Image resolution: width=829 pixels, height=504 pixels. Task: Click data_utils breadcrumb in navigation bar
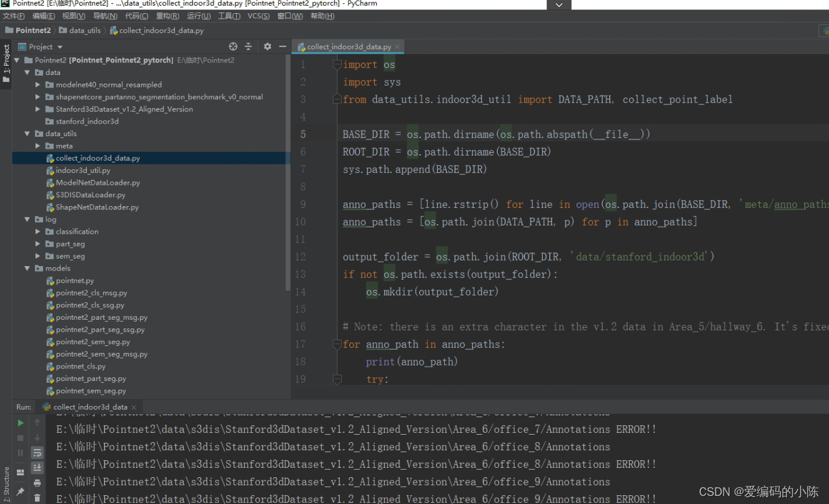click(x=80, y=30)
